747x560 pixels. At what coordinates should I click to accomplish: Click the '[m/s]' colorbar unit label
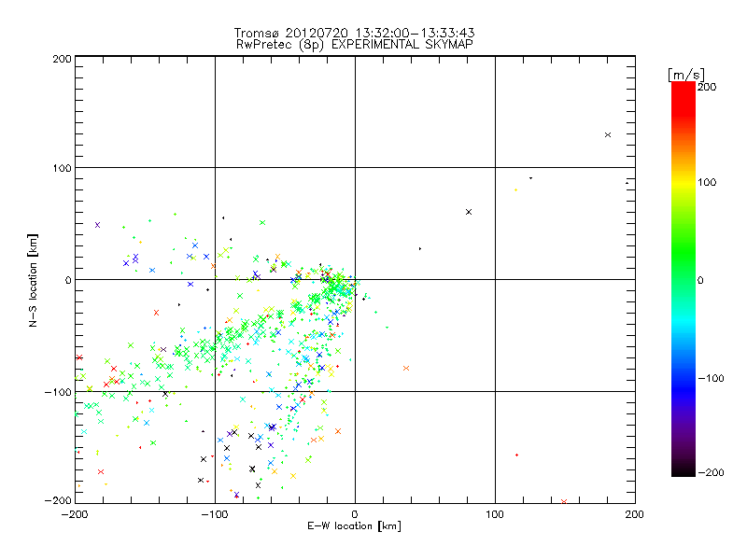coord(686,75)
